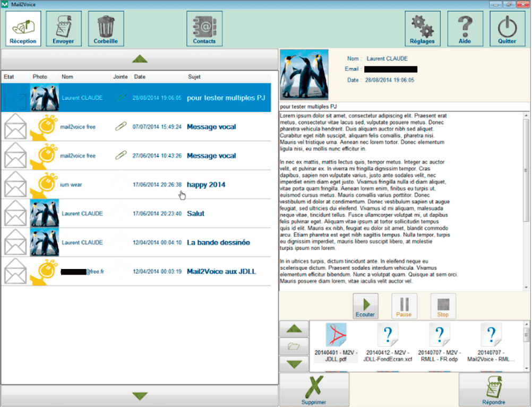This screenshot has height=407, width=532.
Task: Click the Aide help icon
Action: click(465, 29)
